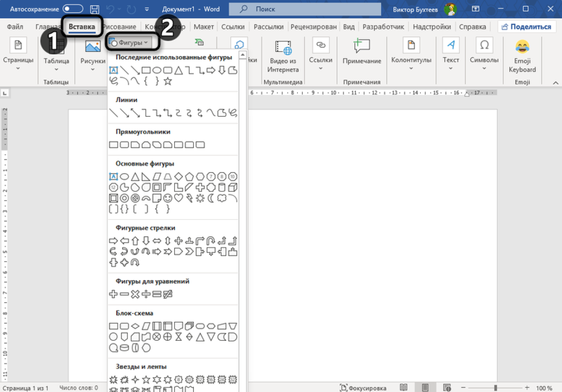Pick the left-right double arrow shape
Viewport: 562px width, 392px height.
[157, 241]
